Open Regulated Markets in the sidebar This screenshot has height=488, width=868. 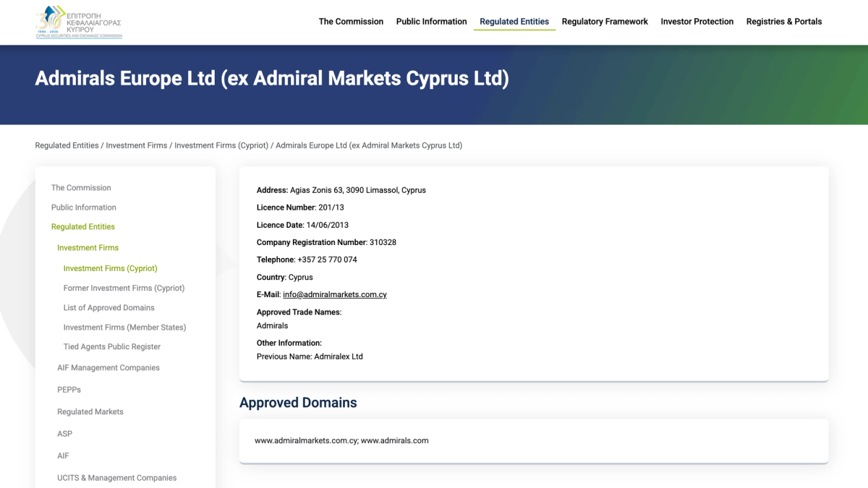[x=90, y=412]
